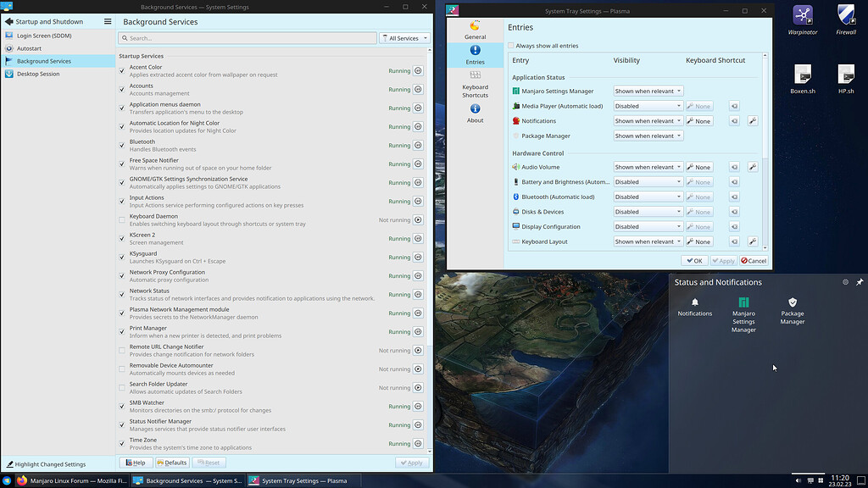Open the Firewall desktop icon
The width and height of the screenshot is (868, 488).
pyautogui.click(x=845, y=17)
